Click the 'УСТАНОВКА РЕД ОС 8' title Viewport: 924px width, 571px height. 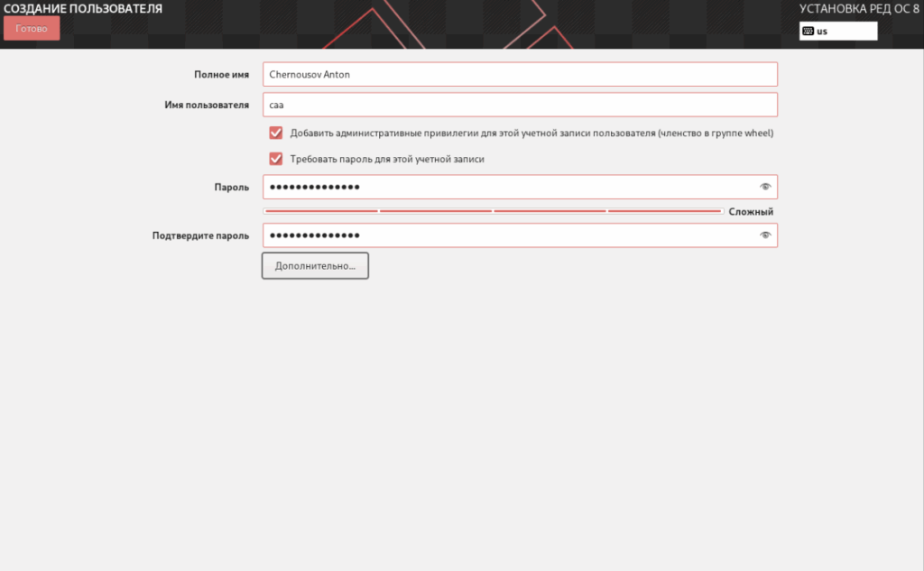point(859,9)
